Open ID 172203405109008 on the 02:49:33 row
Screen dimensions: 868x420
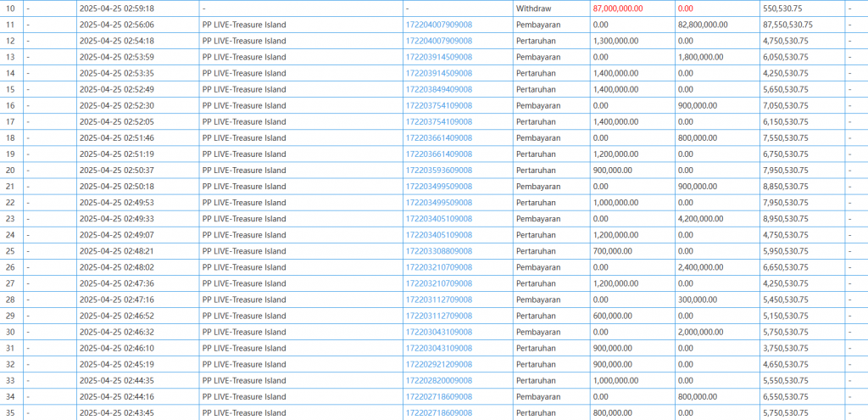[439, 219]
